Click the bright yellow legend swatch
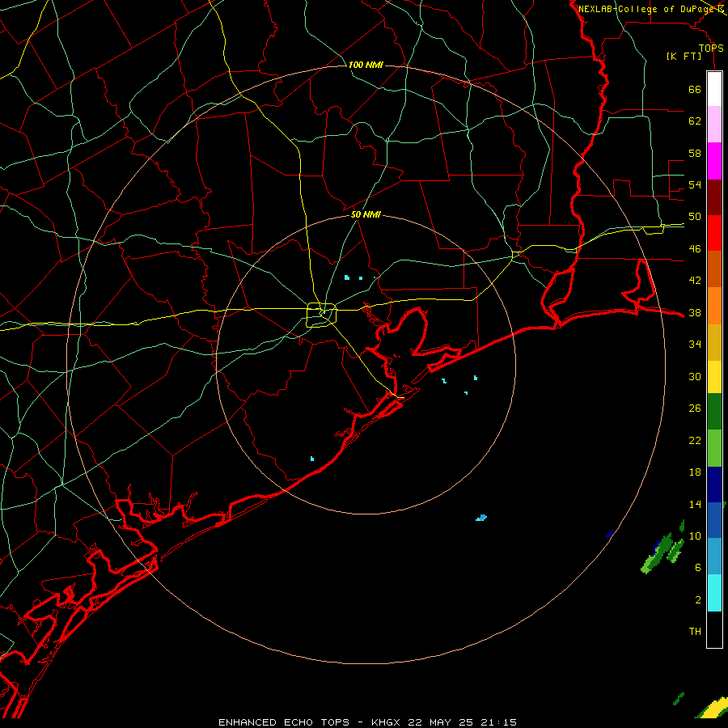The height and width of the screenshot is (728, 728). [x=714, y=377]
